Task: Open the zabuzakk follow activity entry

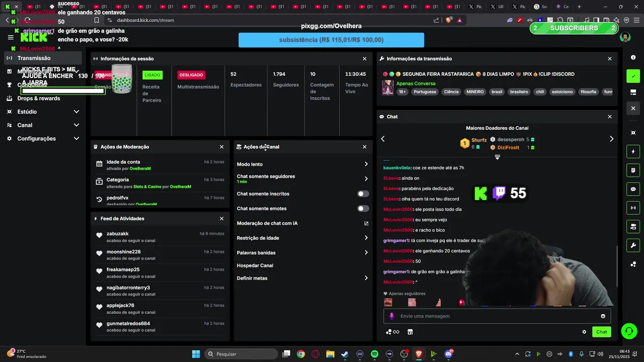Action: [160, 237]
